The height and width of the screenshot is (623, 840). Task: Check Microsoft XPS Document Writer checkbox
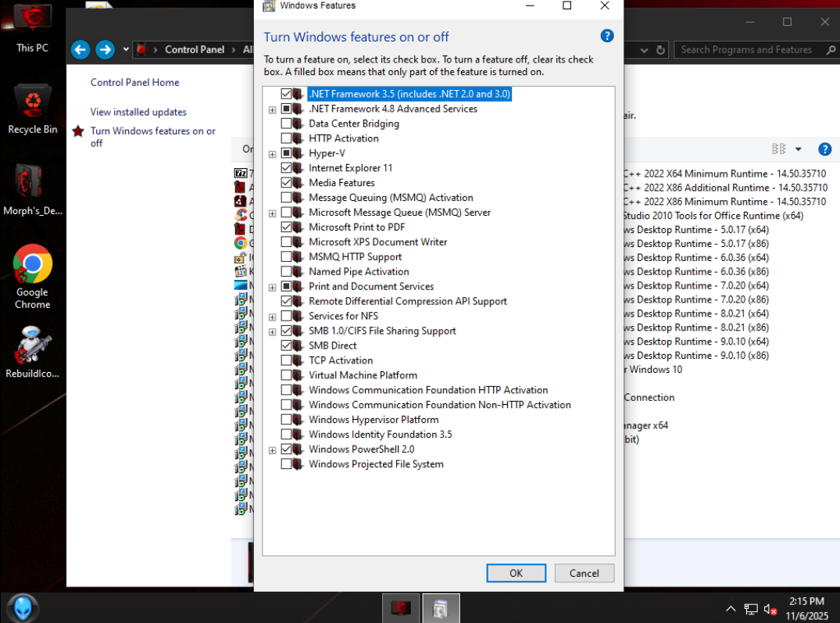286,242
